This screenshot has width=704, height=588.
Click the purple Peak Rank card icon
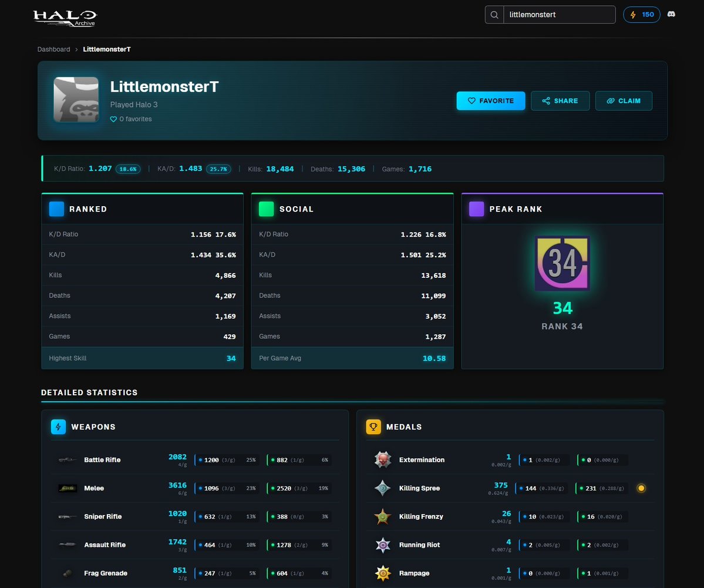tap(476, 209)
